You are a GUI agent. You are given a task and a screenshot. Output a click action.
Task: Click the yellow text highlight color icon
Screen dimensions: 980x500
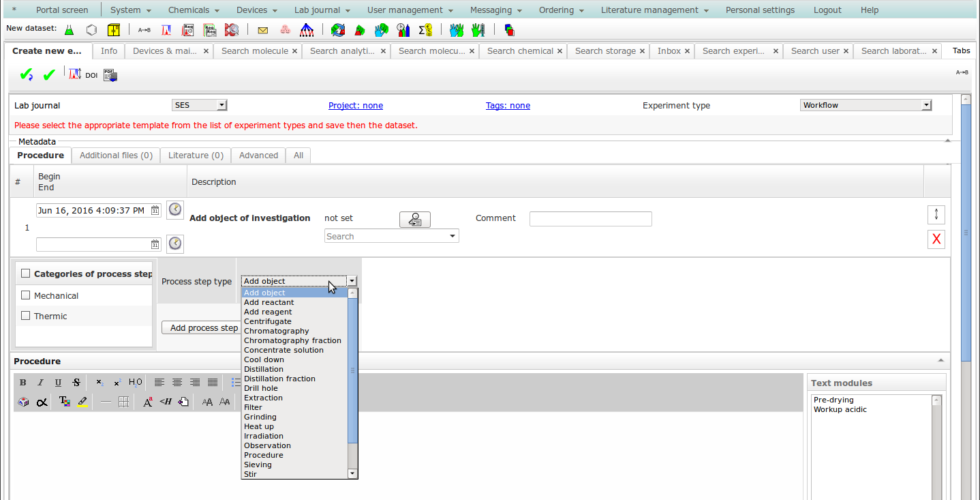(82, 402)
